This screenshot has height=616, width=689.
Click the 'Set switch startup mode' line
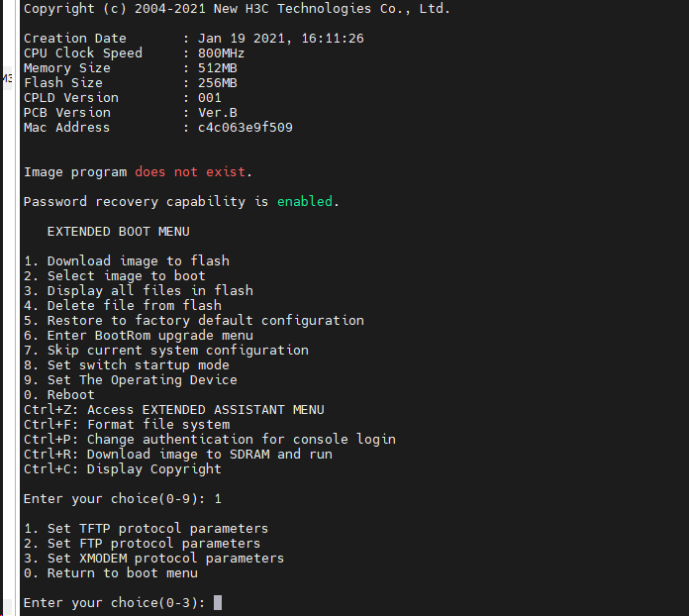[126, 364]
